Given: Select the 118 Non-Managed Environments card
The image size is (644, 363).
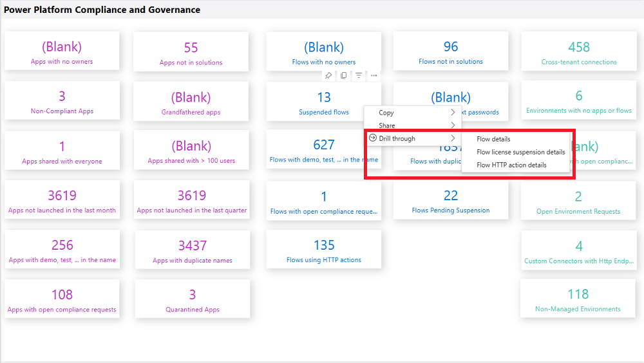Looking at the screenshot, I should coord(578,299).
